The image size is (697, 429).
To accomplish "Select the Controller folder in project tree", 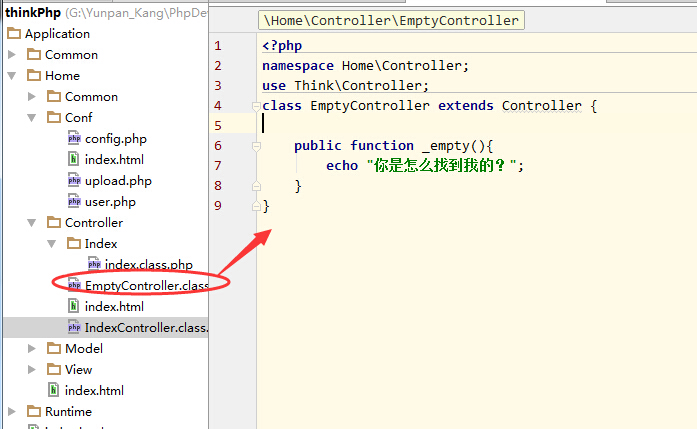I will 94,223.
